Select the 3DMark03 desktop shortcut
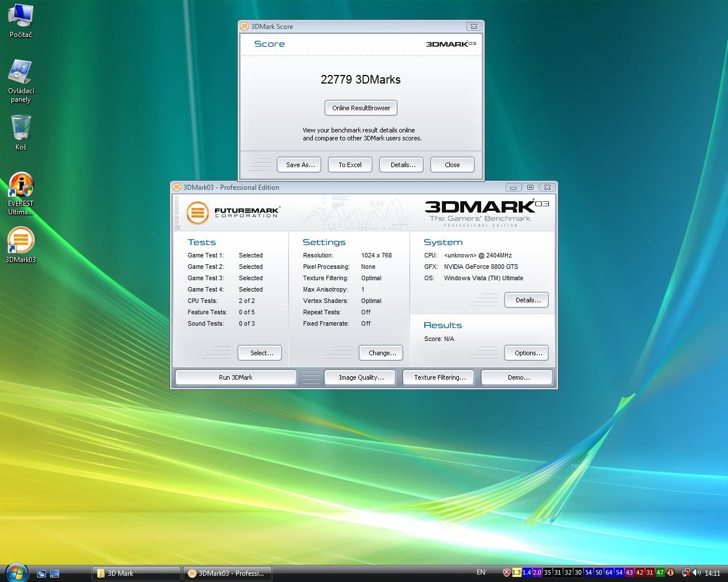 [21, 246]
